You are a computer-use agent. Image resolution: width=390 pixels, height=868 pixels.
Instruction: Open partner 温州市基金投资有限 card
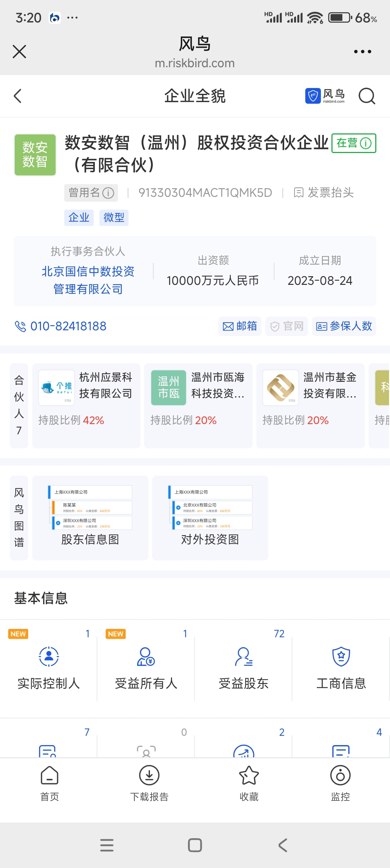pos(310,406)
